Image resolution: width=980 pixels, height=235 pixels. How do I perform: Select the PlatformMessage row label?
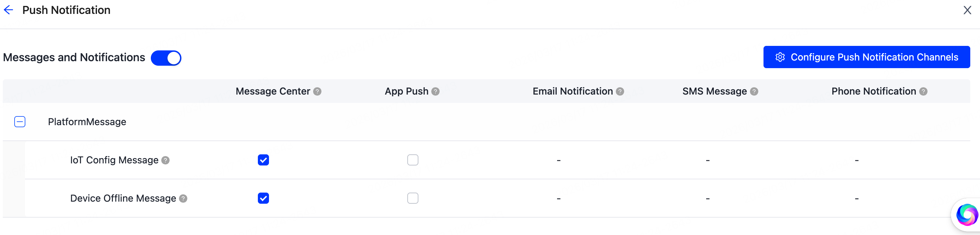click(87, 122)
